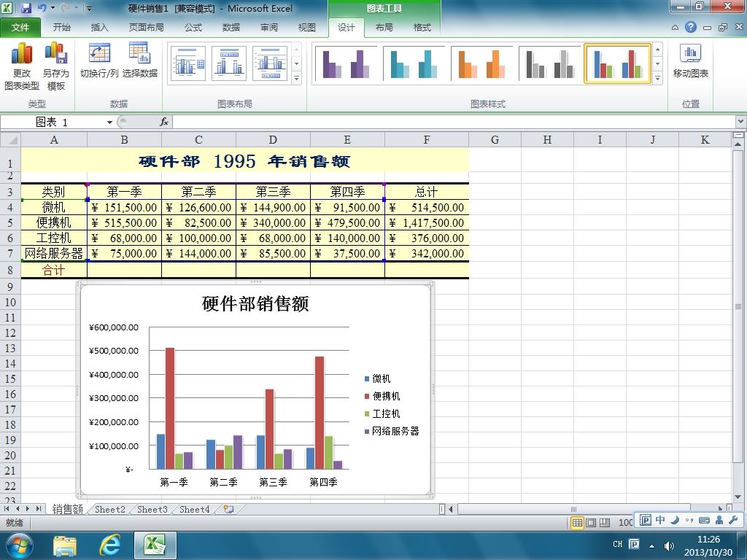Click into the formula bar

pos(454,122)
